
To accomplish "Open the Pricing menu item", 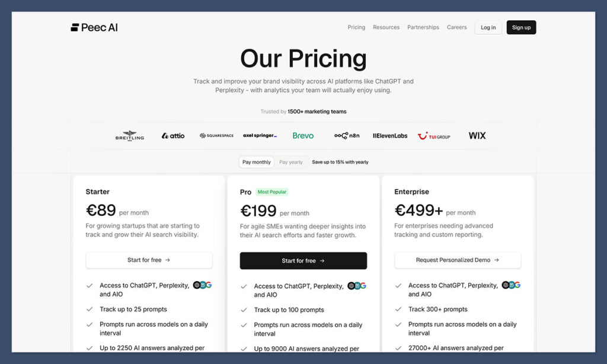I will [356, 27].
